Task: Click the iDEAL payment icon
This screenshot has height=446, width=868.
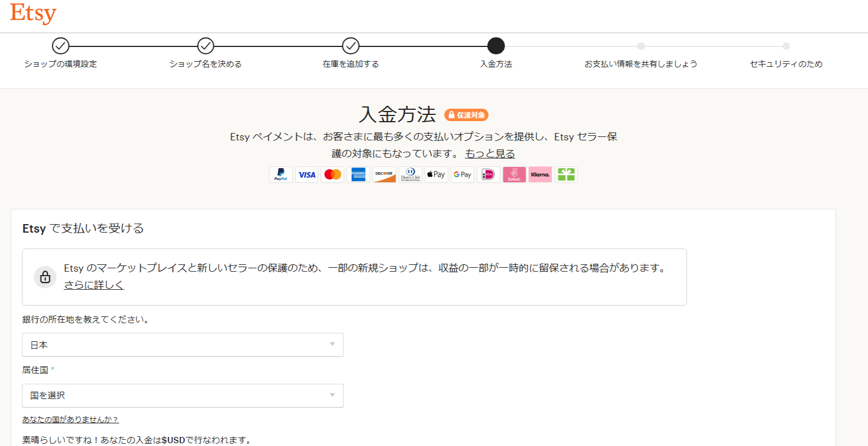Action: coord(489,175)
